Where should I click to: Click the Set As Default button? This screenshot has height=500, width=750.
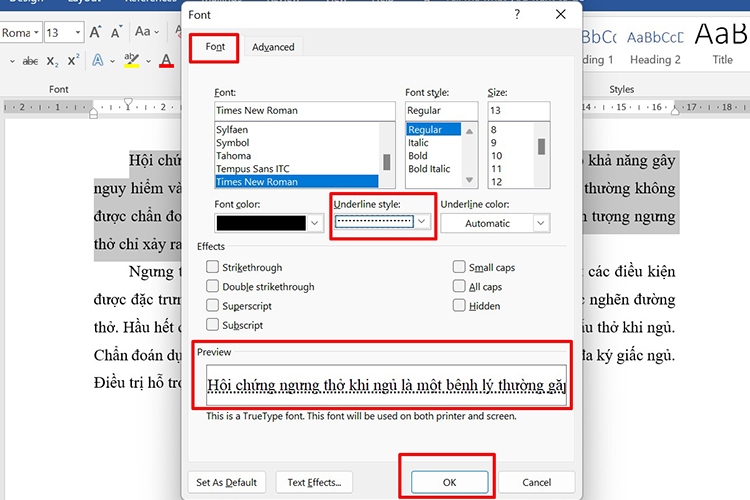[226, 482]
